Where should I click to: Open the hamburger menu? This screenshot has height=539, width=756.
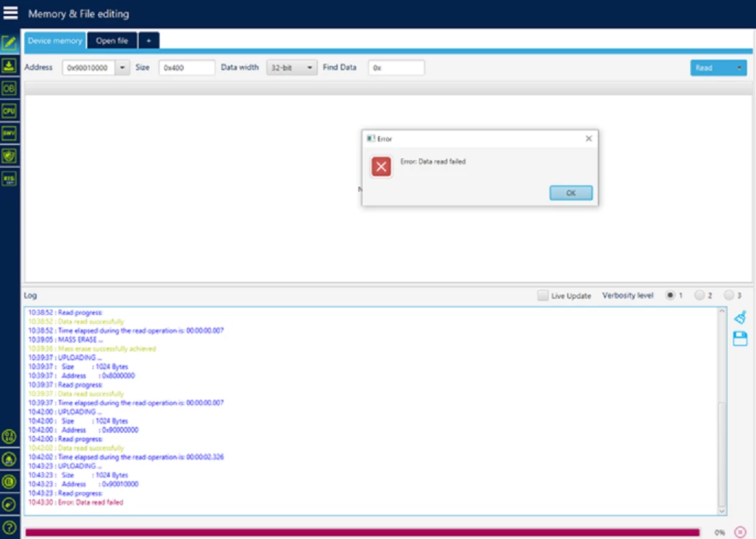10,13
